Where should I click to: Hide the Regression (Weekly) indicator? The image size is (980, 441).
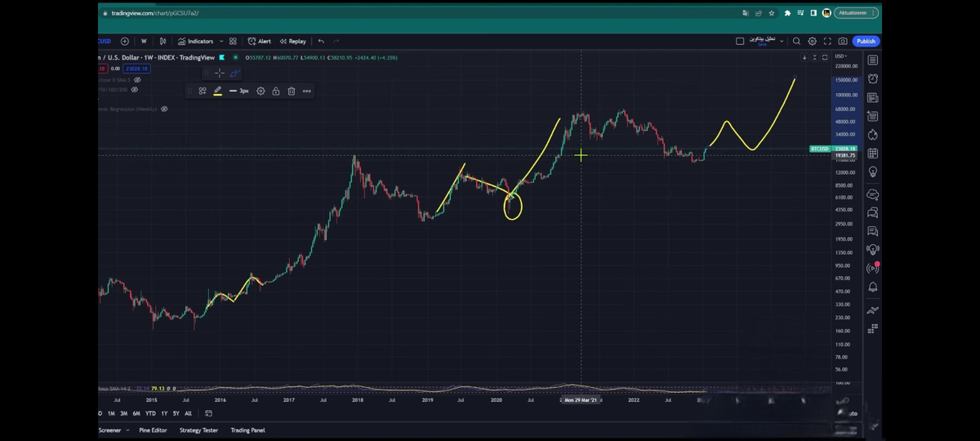[x=164, y=109]
